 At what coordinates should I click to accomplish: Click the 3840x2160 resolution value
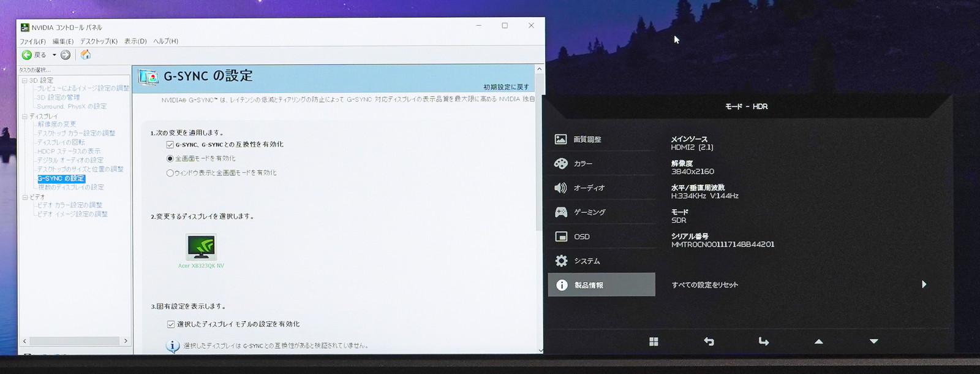tap(693, 172)
